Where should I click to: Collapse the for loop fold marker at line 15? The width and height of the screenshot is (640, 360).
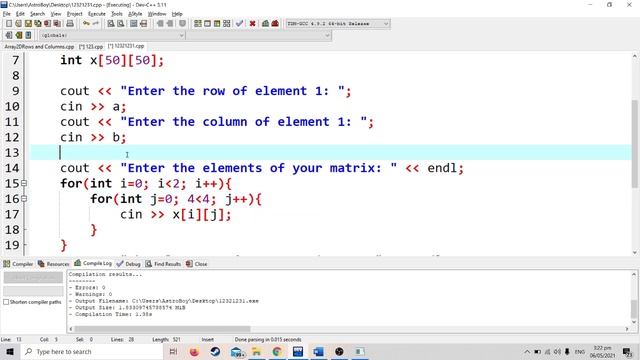click(x=24, y=184)
